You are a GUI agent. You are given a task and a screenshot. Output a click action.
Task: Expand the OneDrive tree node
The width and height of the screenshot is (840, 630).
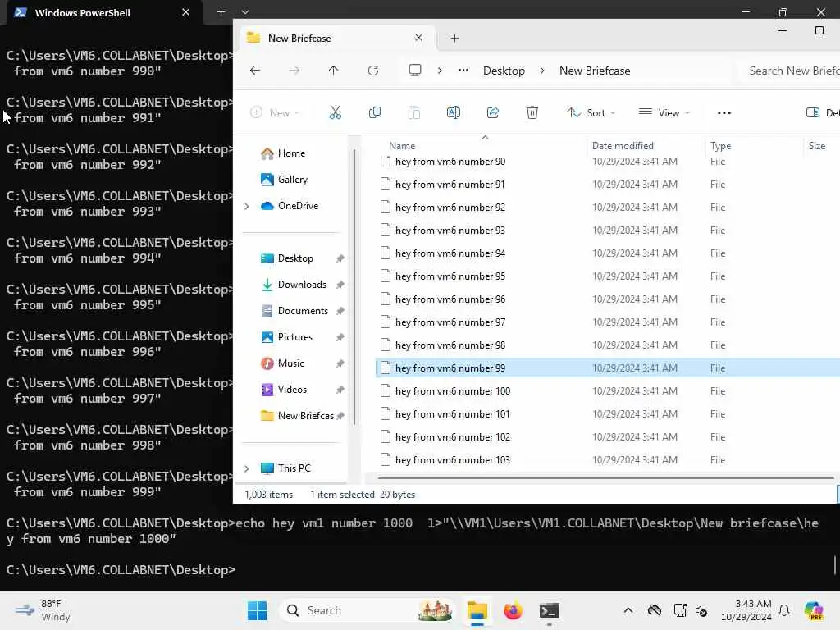point(246,206)
